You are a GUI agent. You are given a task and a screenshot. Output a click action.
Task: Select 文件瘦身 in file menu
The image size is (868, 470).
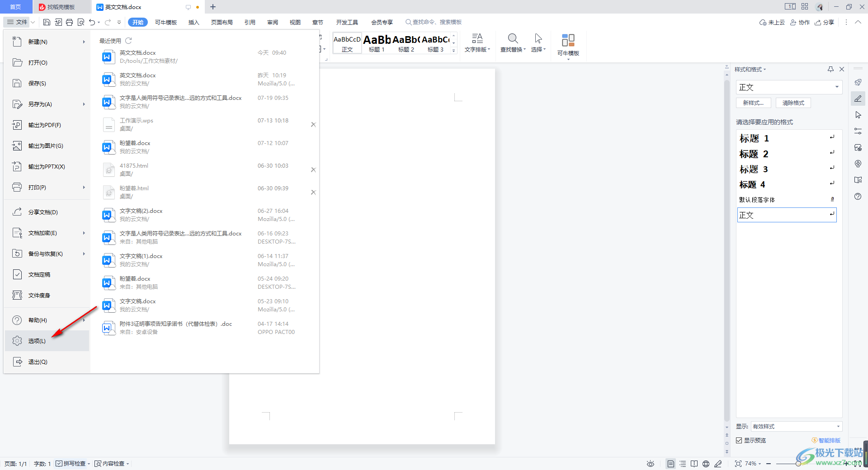click(x=47, y=295)
